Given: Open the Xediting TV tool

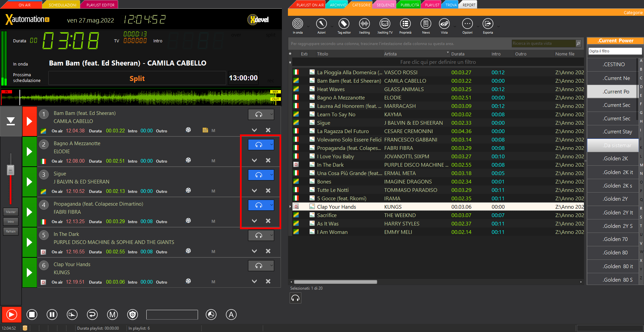Looking at the screenshot, I should pyautogui.click(x=385, y=24).
